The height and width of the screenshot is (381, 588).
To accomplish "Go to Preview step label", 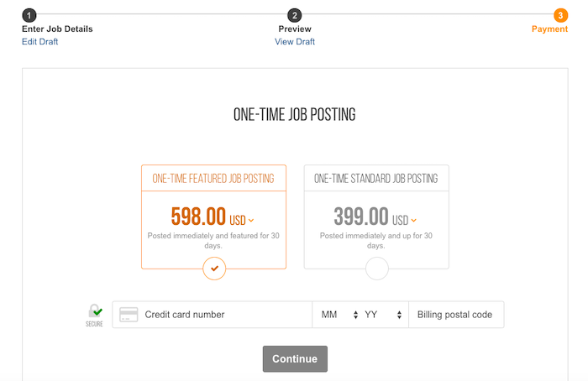I will tap(295, 29).
